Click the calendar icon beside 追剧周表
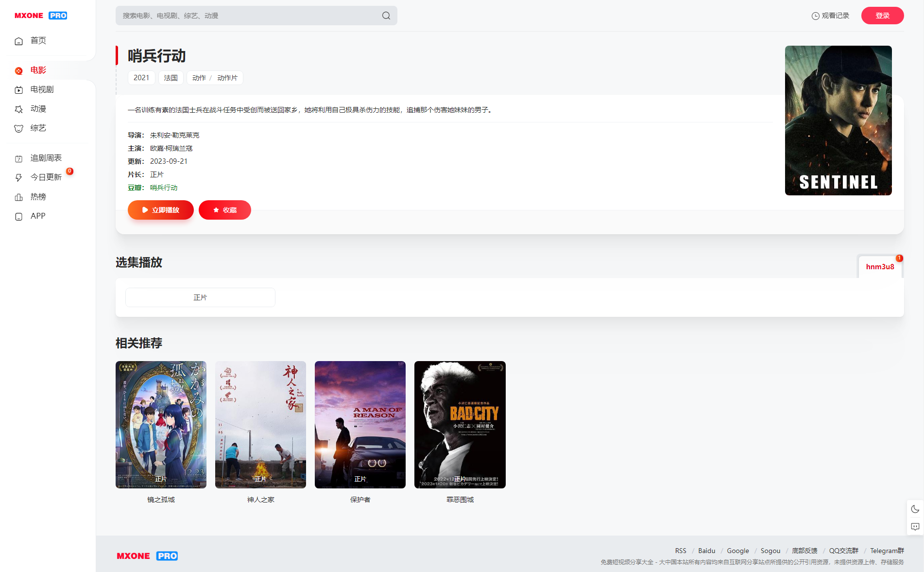This screenshot has width=924, height=572. pos(18,158)
